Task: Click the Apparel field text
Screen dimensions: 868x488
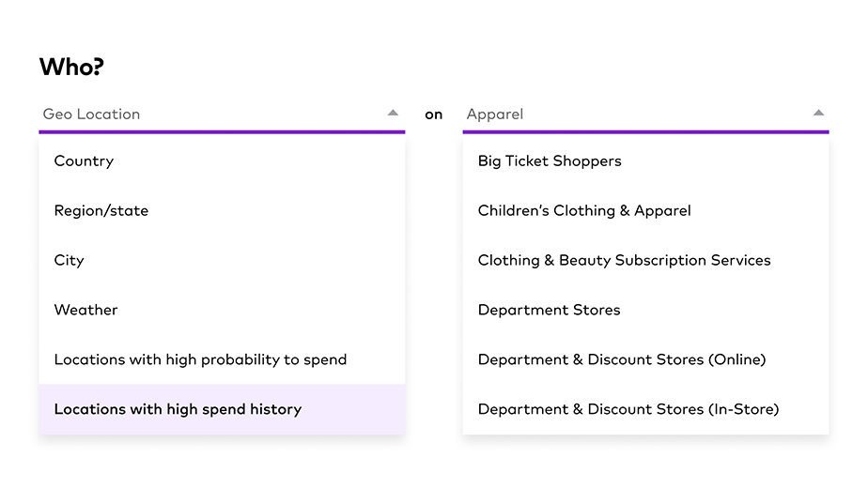Action: pyautogui.click(x=495, y=114)
